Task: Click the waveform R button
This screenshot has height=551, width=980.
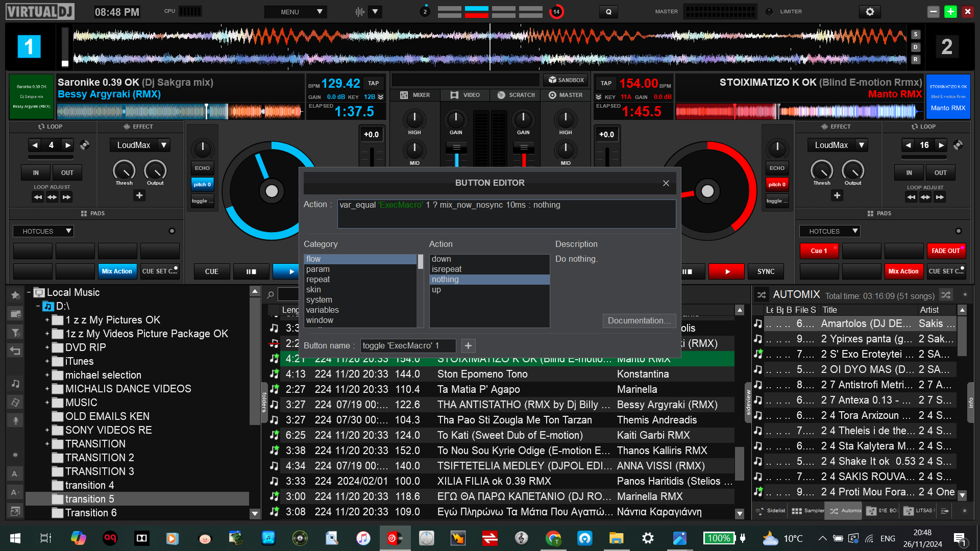Action: click(x=916, y=60)
